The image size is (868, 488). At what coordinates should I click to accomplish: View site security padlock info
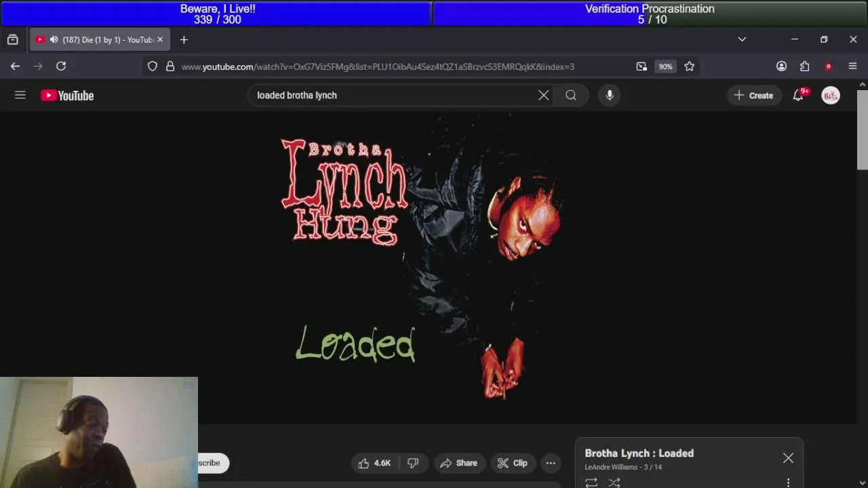pyautogui.click(x=170, y=66)
